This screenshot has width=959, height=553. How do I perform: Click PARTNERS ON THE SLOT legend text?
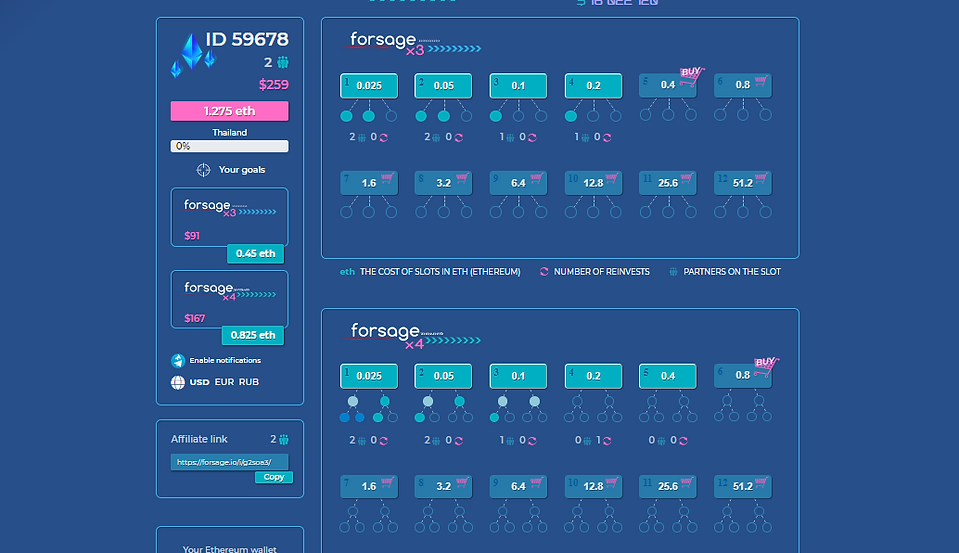(732, 272)
